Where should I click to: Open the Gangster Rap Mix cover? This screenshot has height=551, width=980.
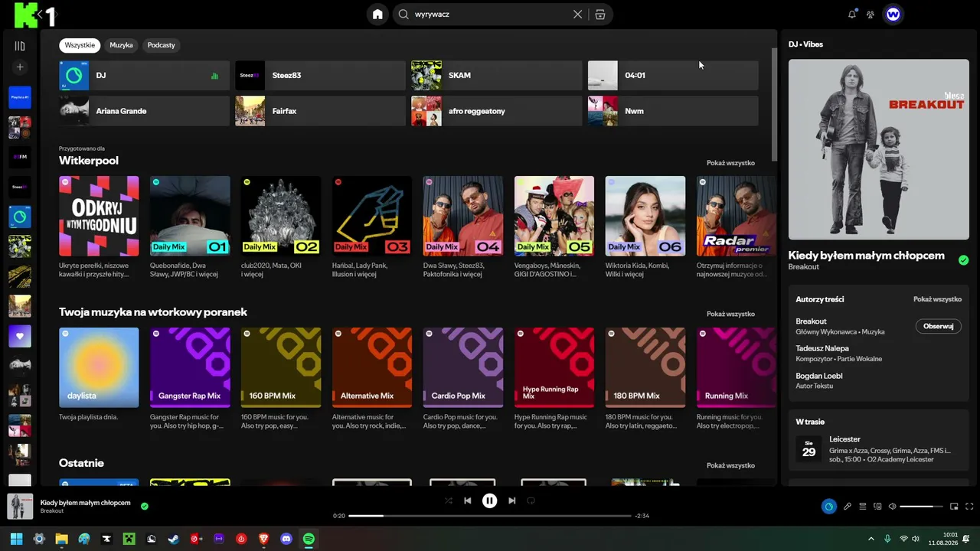pos(190,367)
